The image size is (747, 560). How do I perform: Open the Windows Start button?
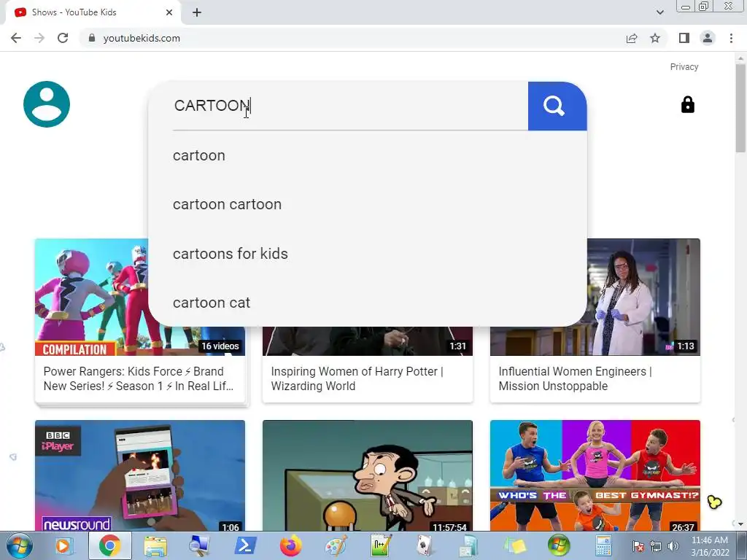(19, 545)
